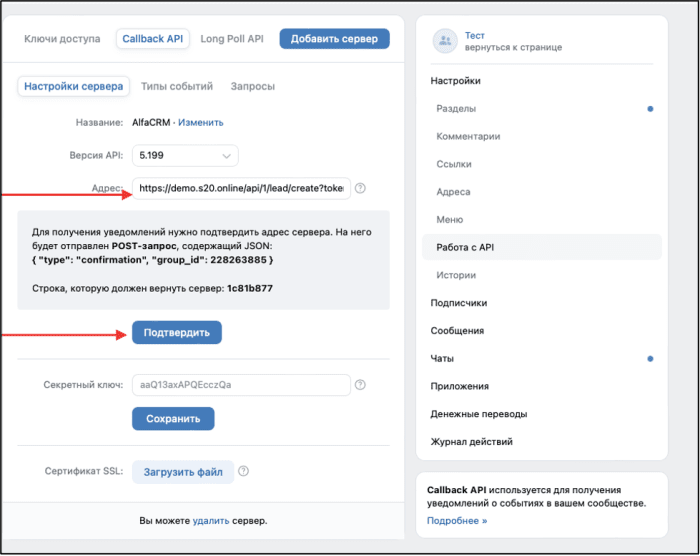
Task: Open the Ключи доступа tab
Action: pos(62,39)
